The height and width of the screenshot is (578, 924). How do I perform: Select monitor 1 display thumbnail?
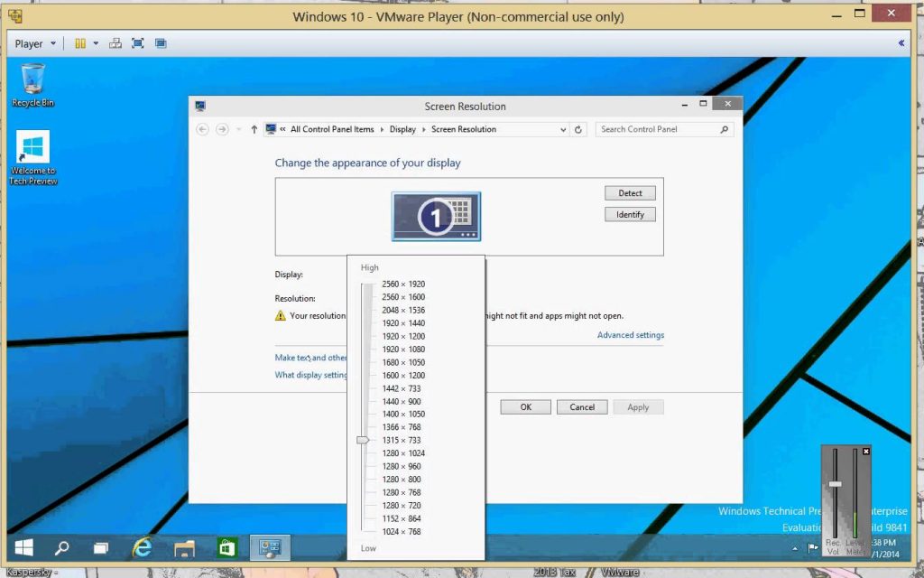(436, 217)
